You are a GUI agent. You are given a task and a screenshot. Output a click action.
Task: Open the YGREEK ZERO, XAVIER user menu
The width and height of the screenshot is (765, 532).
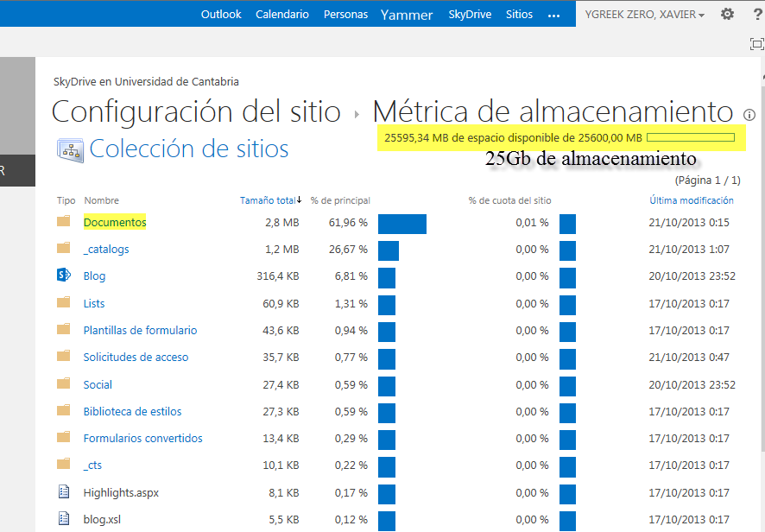[644, 14]
